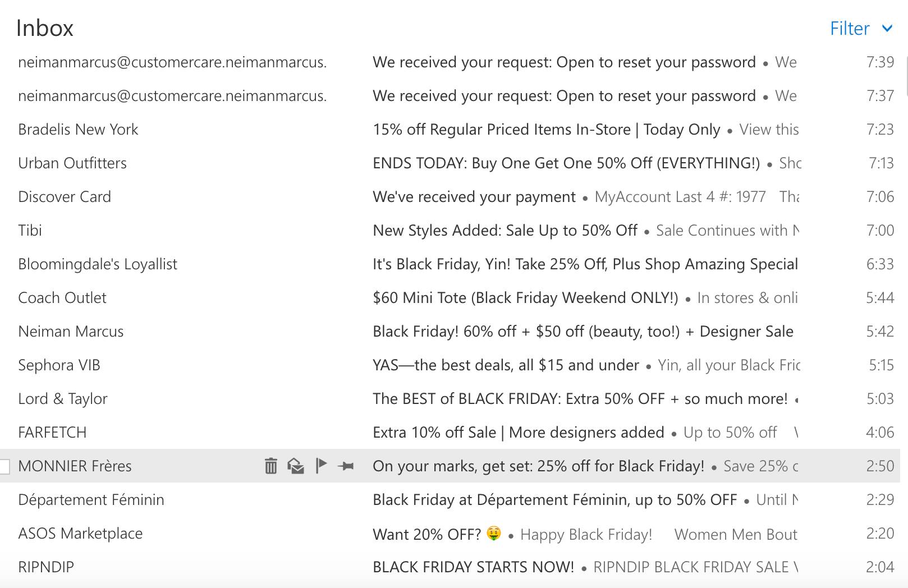Flag the MONNIER Frères message
The image size is (908, 588).
321,466
